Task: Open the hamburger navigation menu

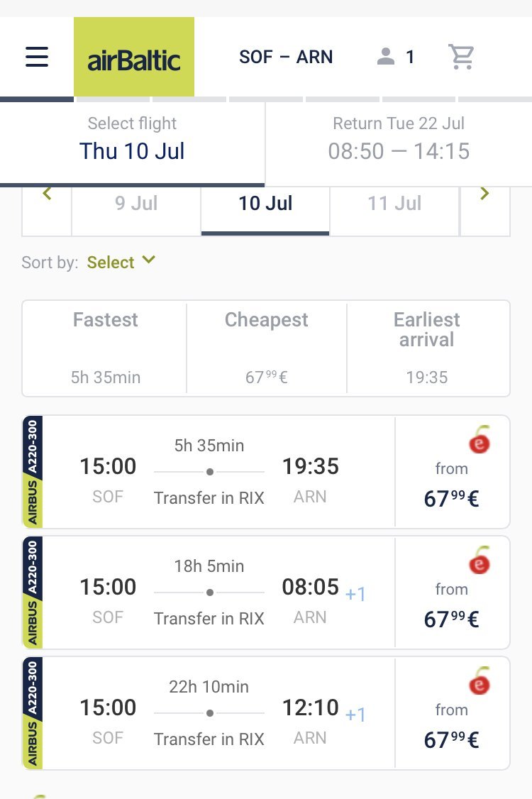Action: pos(37,57)
